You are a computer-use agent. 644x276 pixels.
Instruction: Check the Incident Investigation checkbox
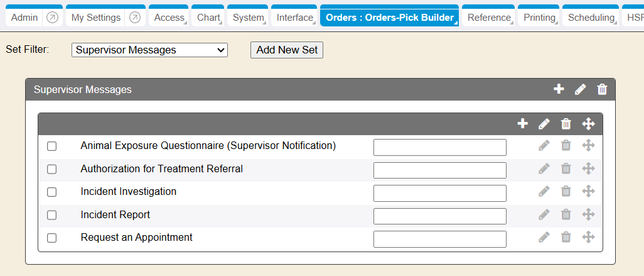(52, 192)
